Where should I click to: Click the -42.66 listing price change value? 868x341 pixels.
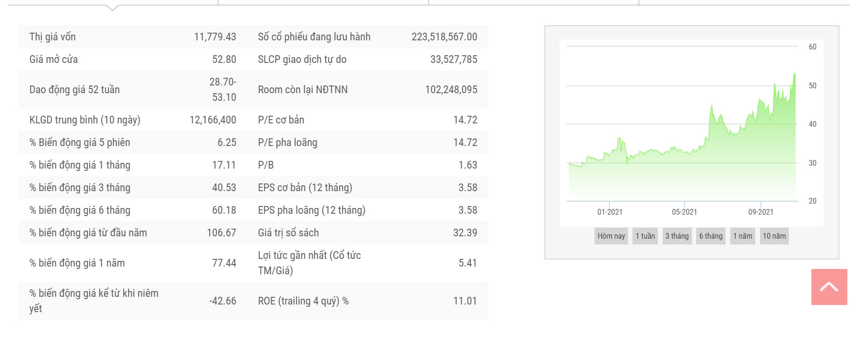click(222, 301)
